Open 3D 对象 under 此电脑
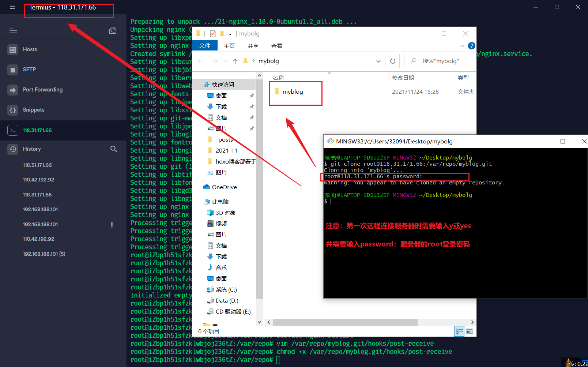Image resolution: width=588 pixels, height=367 pixels. point(225,213)
